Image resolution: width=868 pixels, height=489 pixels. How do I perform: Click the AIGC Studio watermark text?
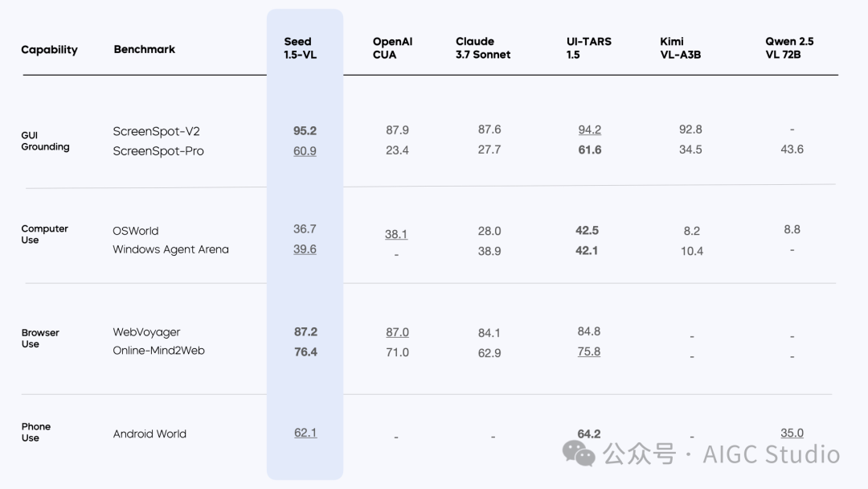point(771,454)
